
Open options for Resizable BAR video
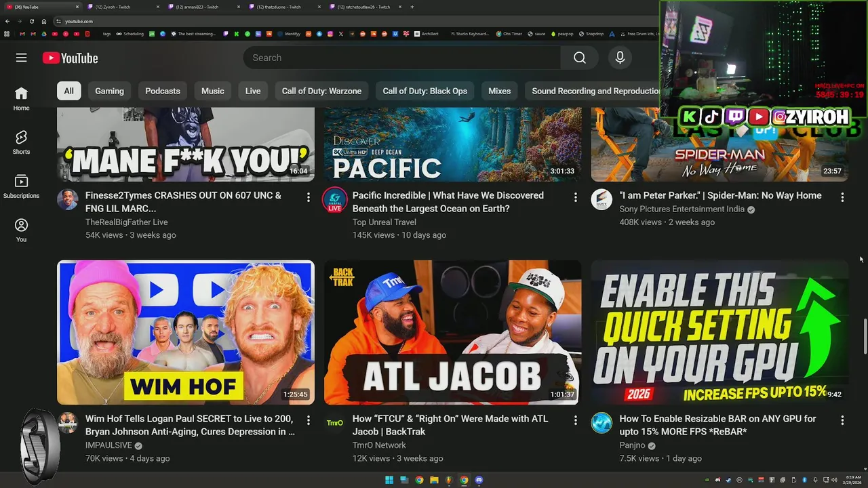(842, 420)
